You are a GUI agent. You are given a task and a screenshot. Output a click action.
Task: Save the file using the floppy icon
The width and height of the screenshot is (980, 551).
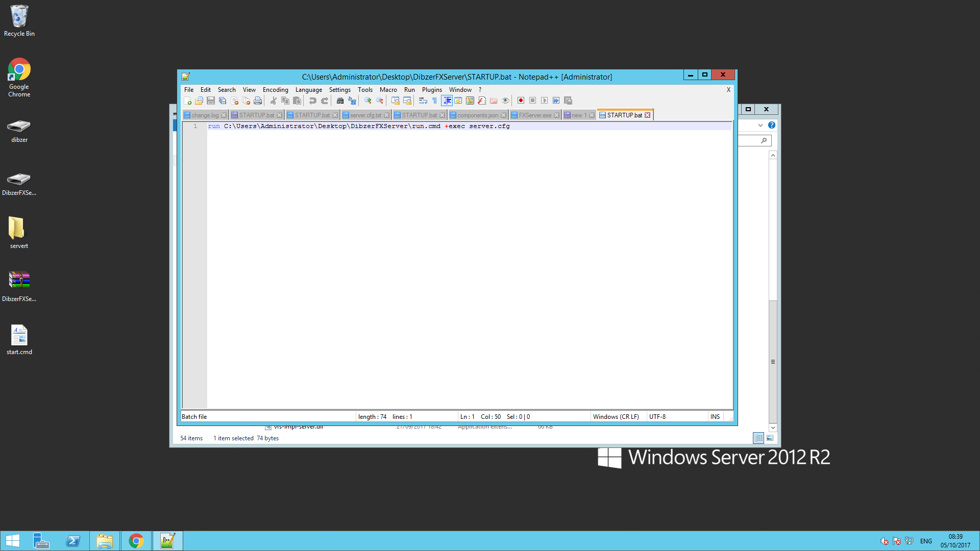tap(211, 101)
